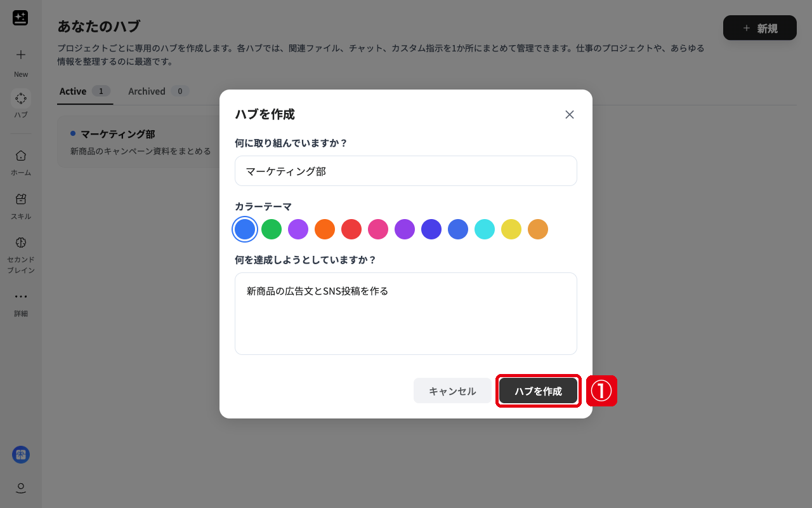Open the スキル sidebar icon
Viewport: 812px width, 508px height.
21,199
